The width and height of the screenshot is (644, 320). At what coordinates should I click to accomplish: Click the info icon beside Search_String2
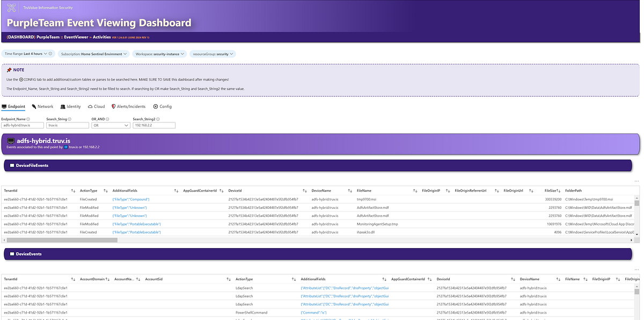[159, 119]
